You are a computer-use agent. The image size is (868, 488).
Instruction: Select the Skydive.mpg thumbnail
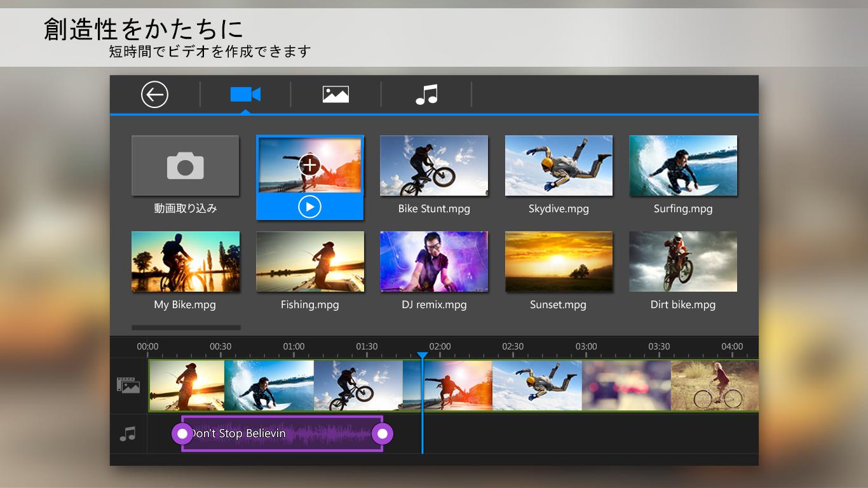pyautogui.click(x=559, y=165)
